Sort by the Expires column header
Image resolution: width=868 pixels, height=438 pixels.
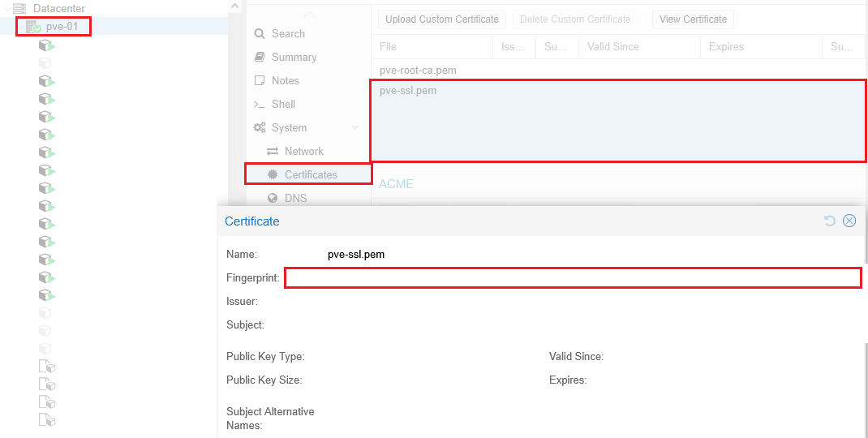[x=761, y=46]
